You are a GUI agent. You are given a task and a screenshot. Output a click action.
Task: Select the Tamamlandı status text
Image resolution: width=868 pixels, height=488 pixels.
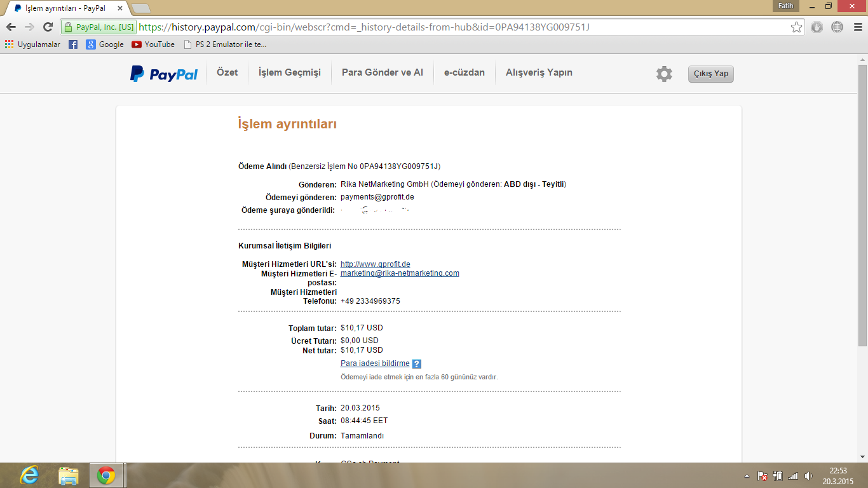click(362, 436)
